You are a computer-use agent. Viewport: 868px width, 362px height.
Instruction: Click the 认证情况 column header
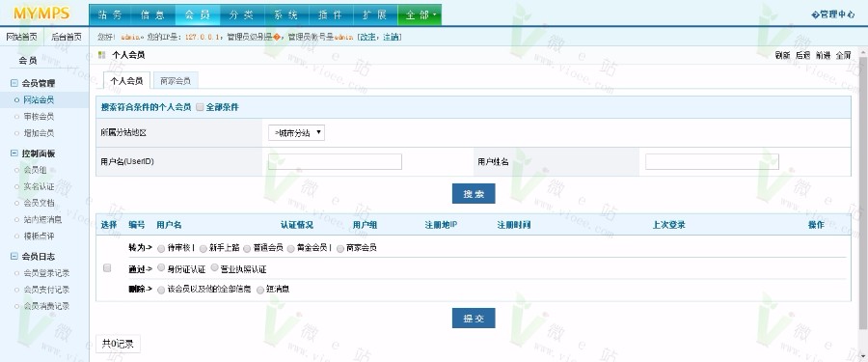[297, 225]
